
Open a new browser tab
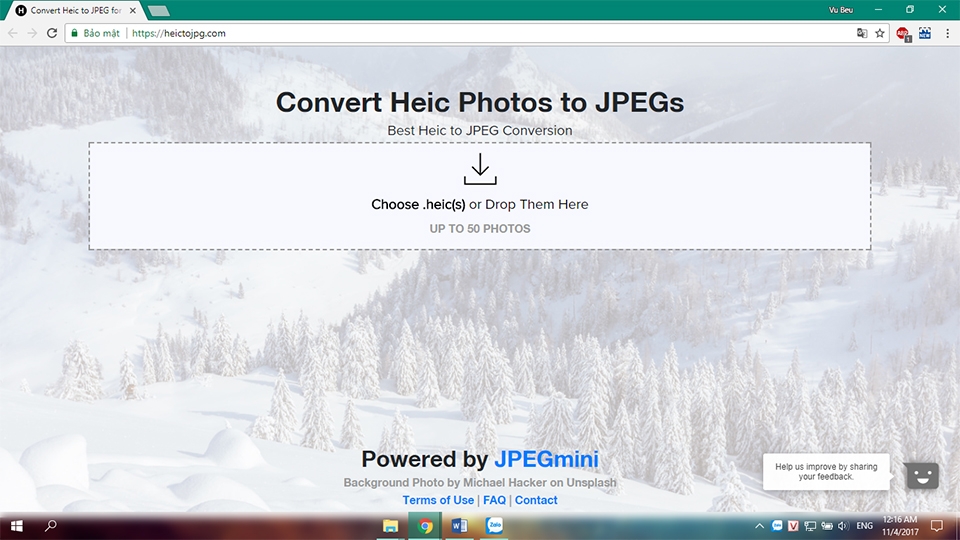(x=159, y=11)
